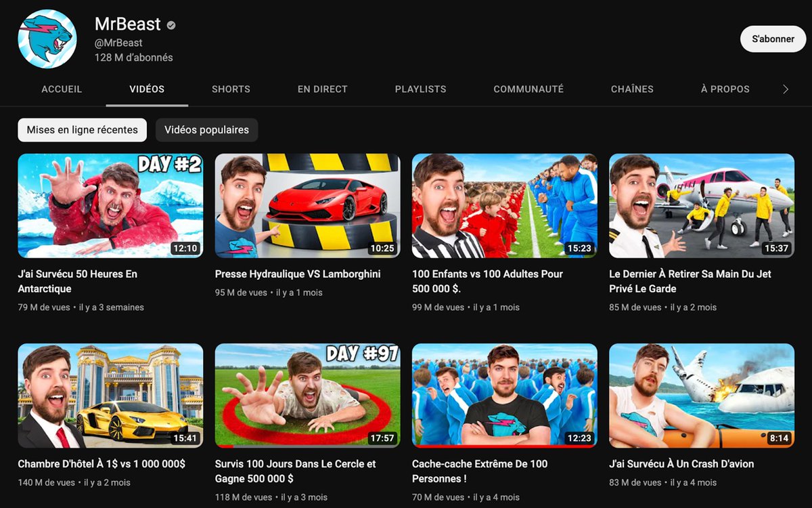This screenshot has width=812, height=508.
Task: Click the @MrBeast handle text
Action: 118,43
